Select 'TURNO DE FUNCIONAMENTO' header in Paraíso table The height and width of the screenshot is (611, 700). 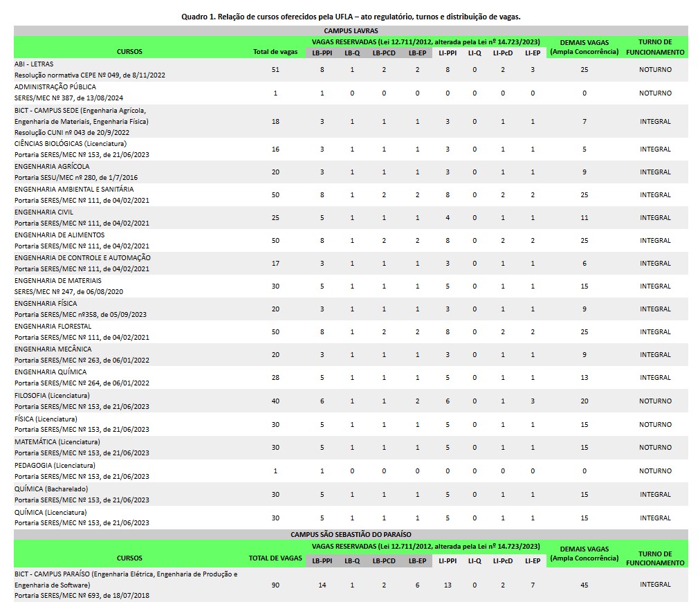pyautogui.click(x=655, y=558)
